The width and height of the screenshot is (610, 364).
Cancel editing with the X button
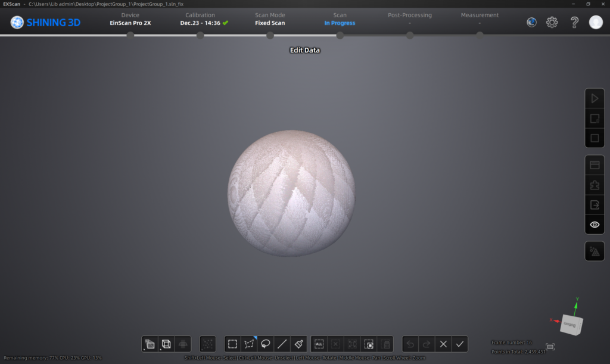click(x=443, y=344)
